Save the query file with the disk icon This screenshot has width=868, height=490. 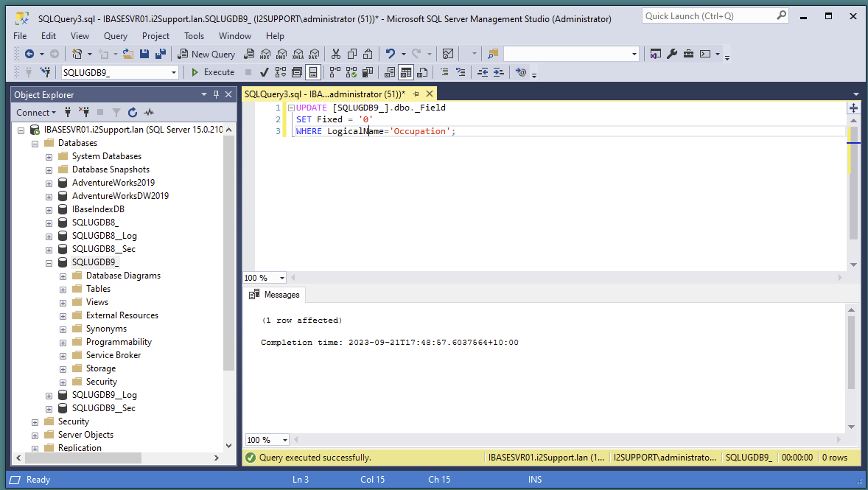point(144,53)
